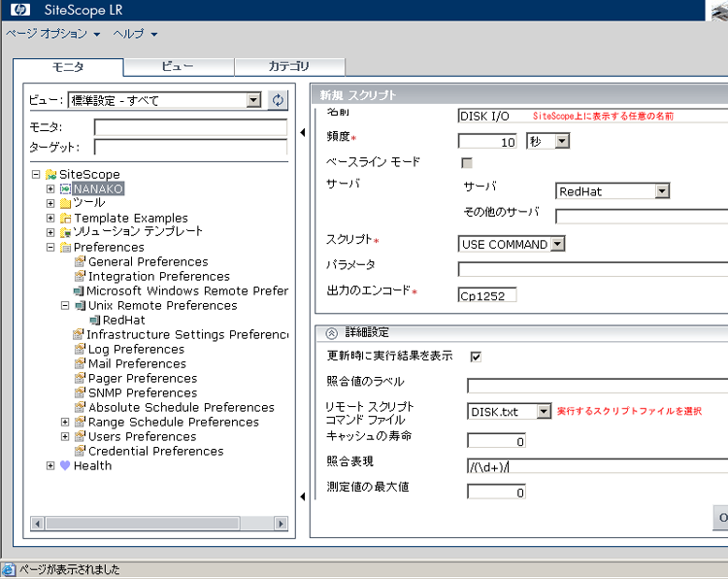This screenshot has height=579, width=728.
Task: Click the Range Schedule Preferences icon
Action: pyautogui.click(x=80, y=422)
